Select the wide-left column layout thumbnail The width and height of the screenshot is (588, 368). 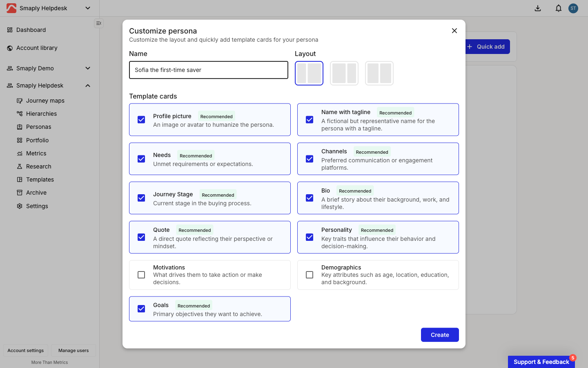[344, 73]
